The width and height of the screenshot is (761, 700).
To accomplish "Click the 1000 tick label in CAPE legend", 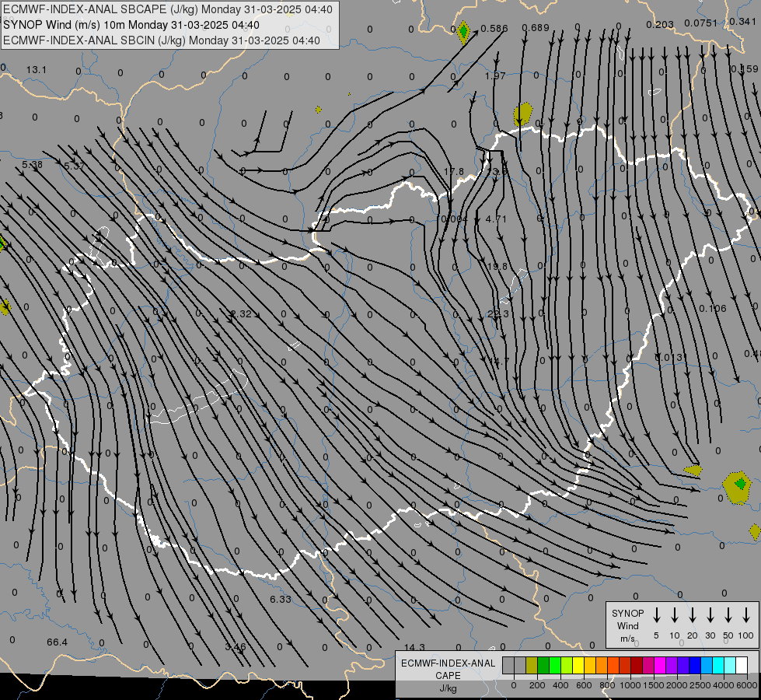I will [630, 685].
